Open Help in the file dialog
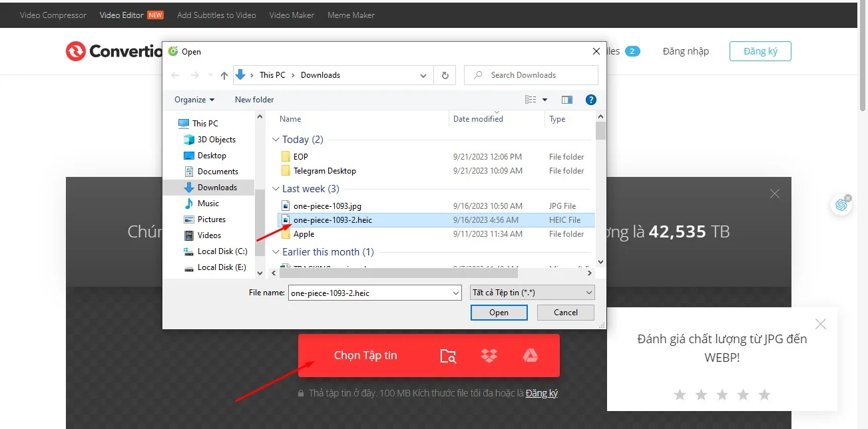Image resolution: width=868 pixels, height=429 pixels. [591, 100]
